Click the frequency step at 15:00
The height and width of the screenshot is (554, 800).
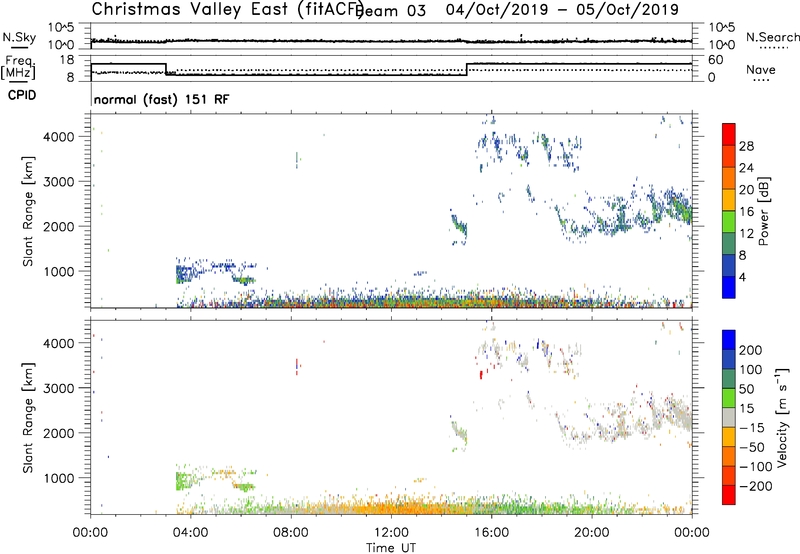point(467,69)
